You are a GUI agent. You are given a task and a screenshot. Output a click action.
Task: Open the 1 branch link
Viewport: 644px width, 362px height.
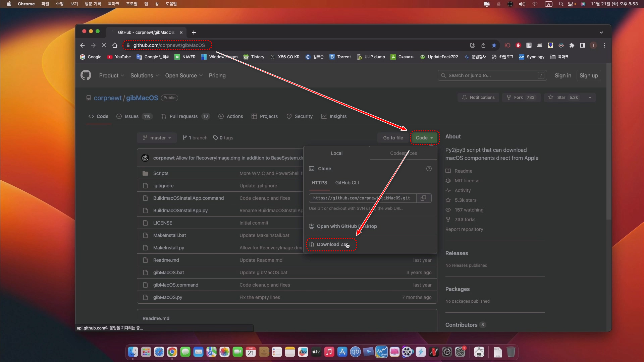point(195,138)
